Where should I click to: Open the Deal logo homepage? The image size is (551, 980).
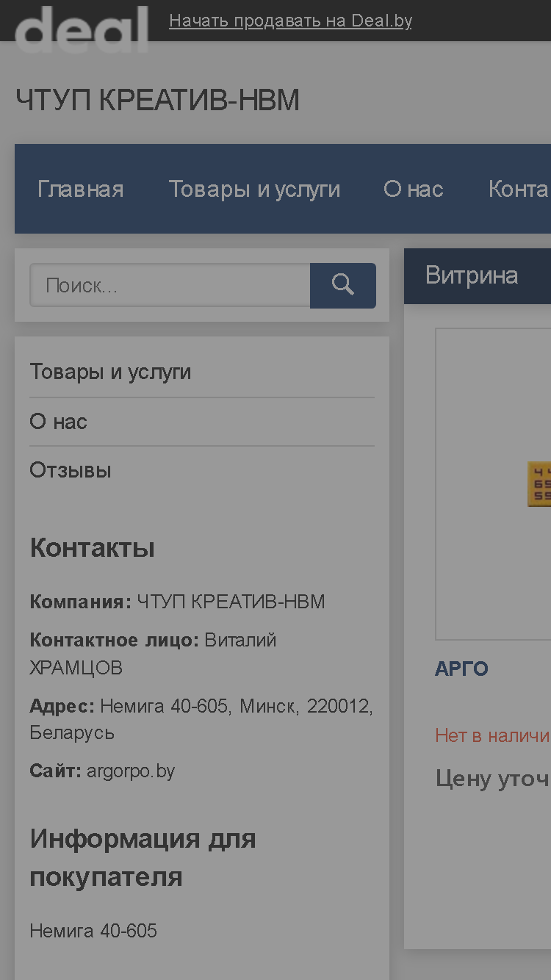click(x=82, y=28)
